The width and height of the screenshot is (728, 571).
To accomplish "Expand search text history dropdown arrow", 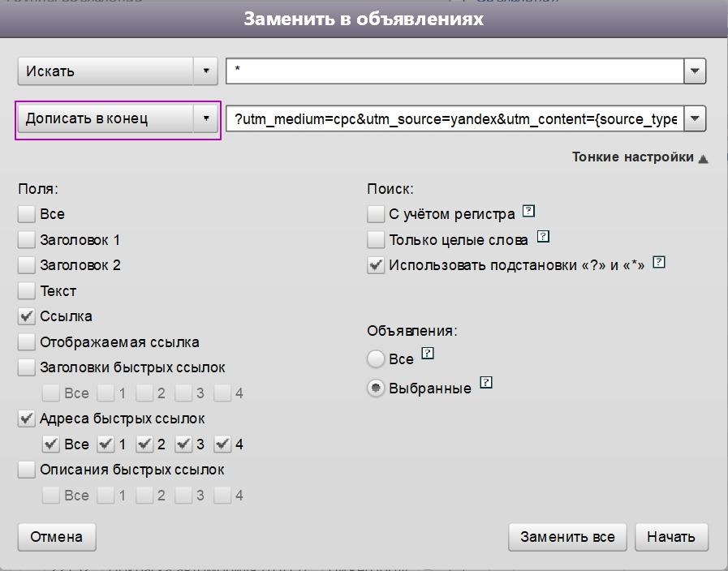I will pyautogui.click(x=695, y=71).
